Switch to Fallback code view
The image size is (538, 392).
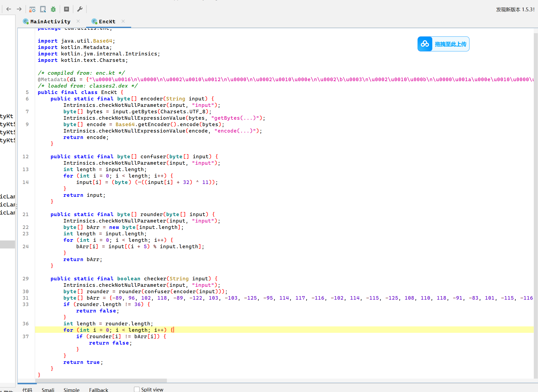point(98,390)
